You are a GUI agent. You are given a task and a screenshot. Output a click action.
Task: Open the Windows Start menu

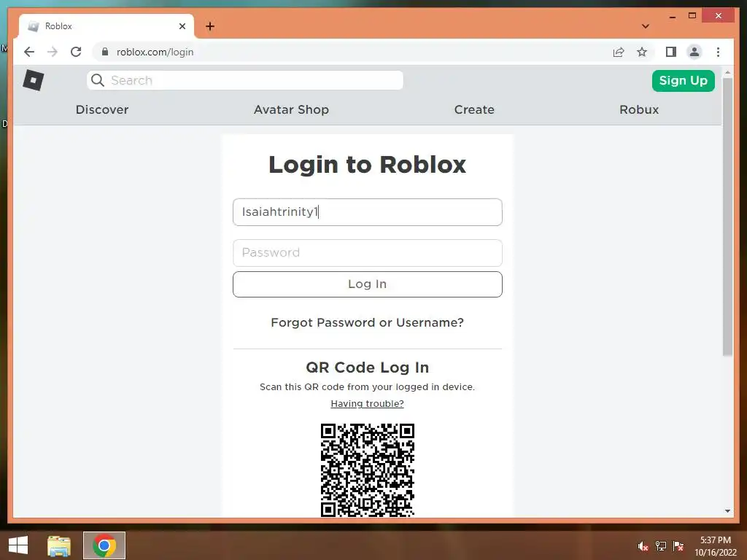pyautogui.click(x=18, y=545)
